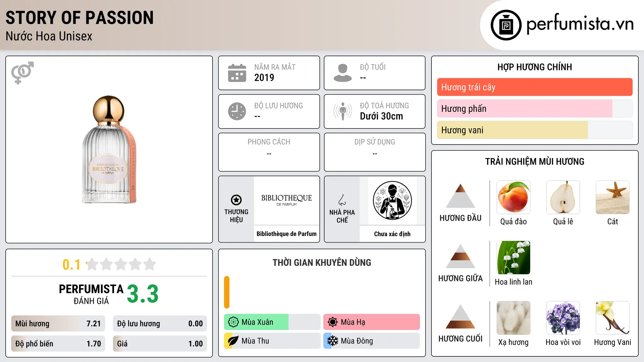This screenshot has width=644, height=362.
Task: Click the leaf icon for Mùa Thu
Action: point(233,341)
